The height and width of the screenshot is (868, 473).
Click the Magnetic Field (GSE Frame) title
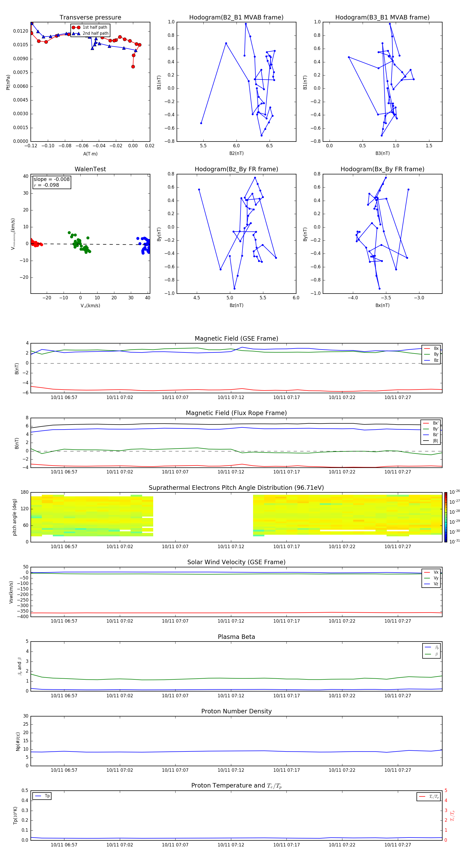[x=236, y=339]
